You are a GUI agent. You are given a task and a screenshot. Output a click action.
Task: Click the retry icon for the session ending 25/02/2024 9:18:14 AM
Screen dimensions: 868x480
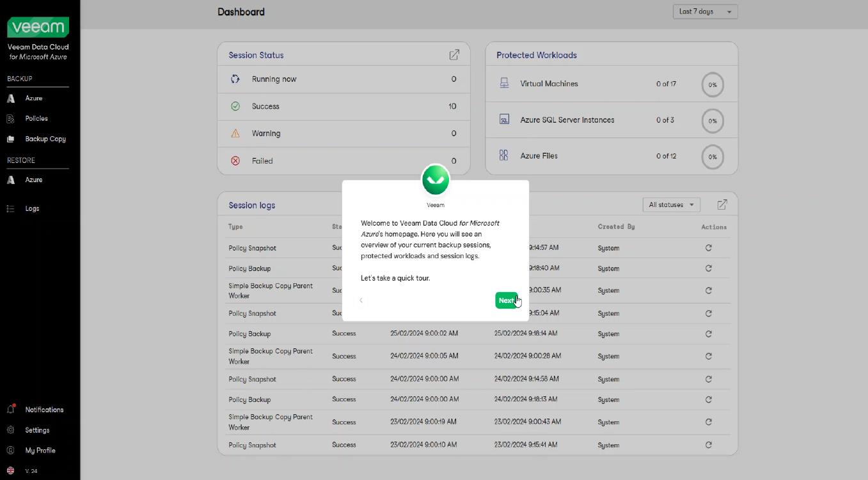[708, 334]
